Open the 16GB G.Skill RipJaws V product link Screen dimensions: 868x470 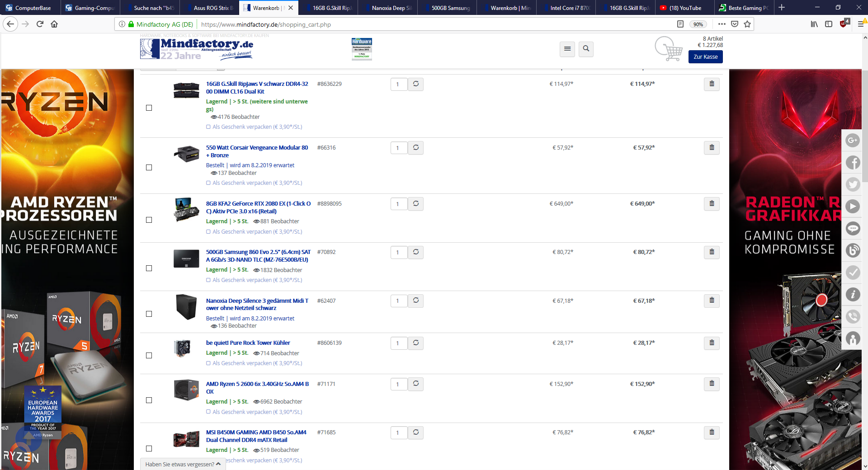[257, 88]
